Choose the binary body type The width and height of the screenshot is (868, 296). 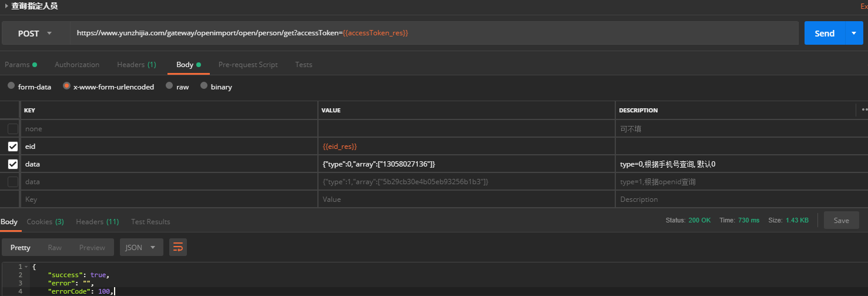(x=204, y=86)
